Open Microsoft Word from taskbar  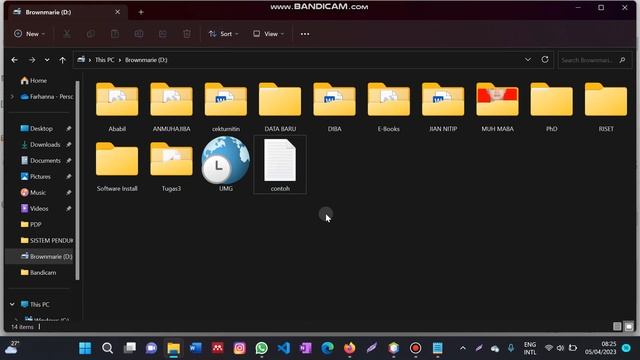[x=196, y=348]
